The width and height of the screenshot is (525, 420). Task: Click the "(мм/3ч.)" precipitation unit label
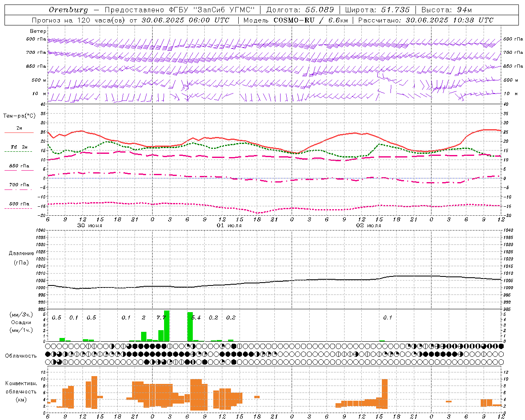21,315
